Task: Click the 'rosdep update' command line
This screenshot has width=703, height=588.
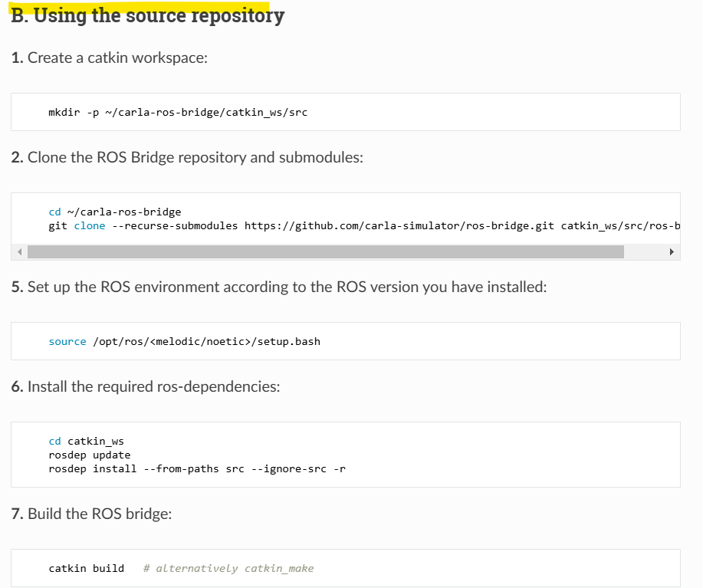Action: 90,455
